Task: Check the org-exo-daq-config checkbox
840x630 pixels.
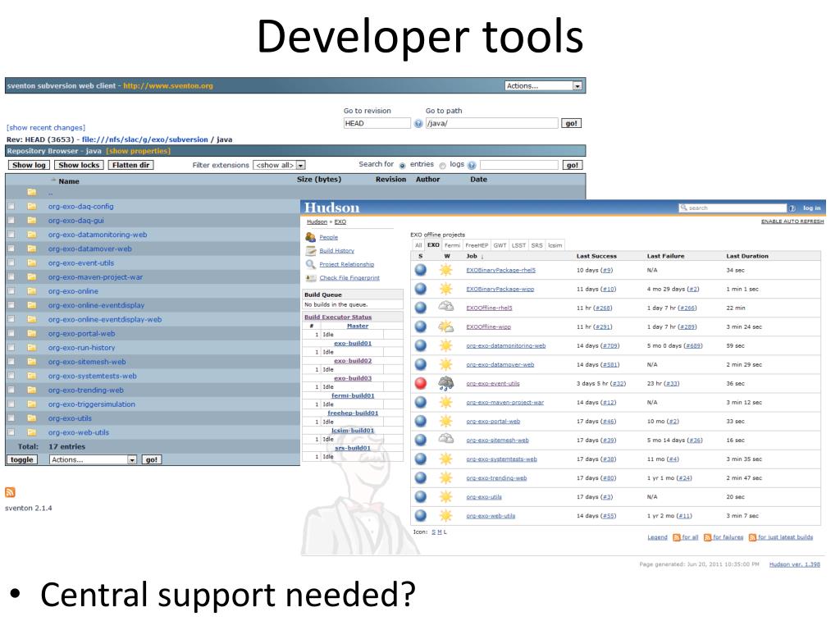Action: pyautogui.click(x=11, y=206)
